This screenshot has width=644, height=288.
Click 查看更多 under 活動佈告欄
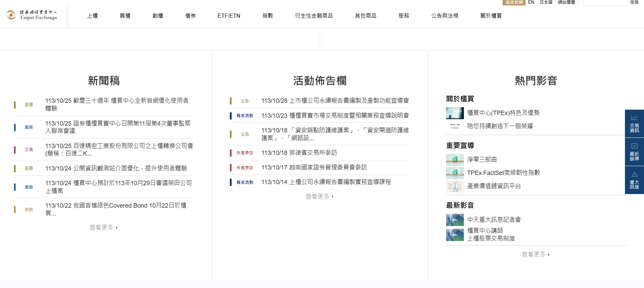pos(319,196)
